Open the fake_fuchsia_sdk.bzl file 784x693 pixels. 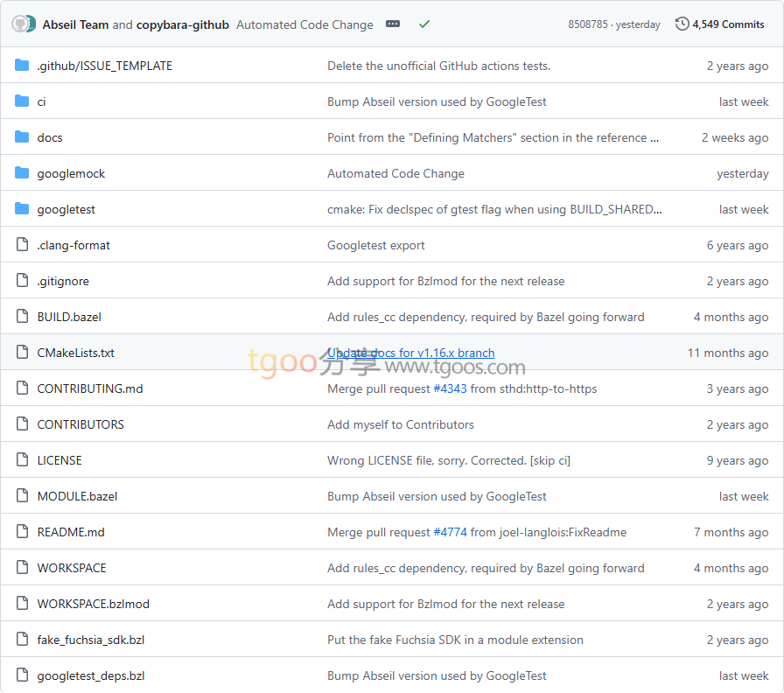(90, 640)
